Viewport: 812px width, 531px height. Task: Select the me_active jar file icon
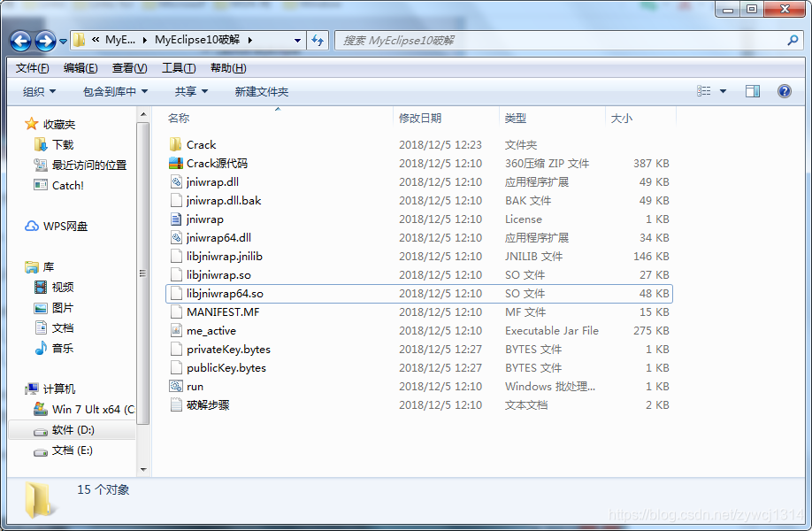coord(176,330)
